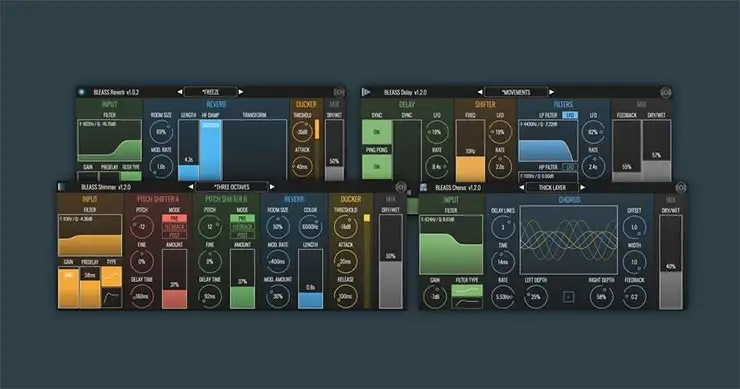Click the Shimmer Ducker Release knob at 100ms
Screen dimensions: 740x389
(x=345, y=296)
